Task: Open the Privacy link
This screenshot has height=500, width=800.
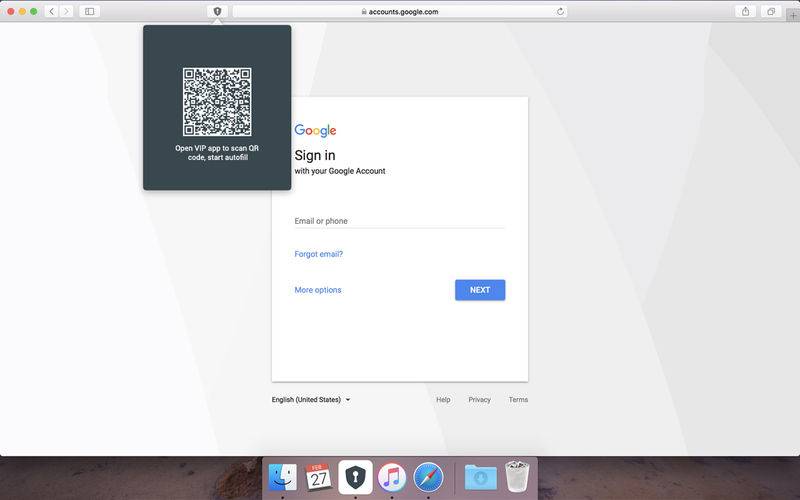Action: 480,399
